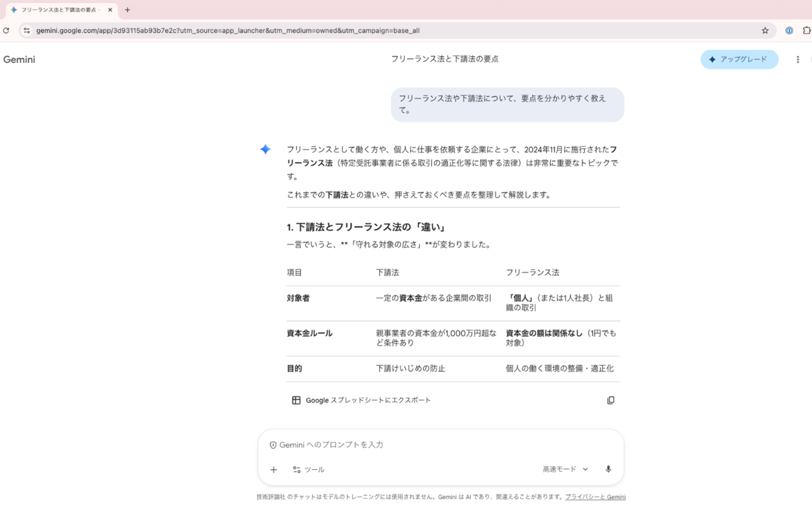Click the microphone voice input icon
The image size is (812, 508).
click(x=608, y=469)
